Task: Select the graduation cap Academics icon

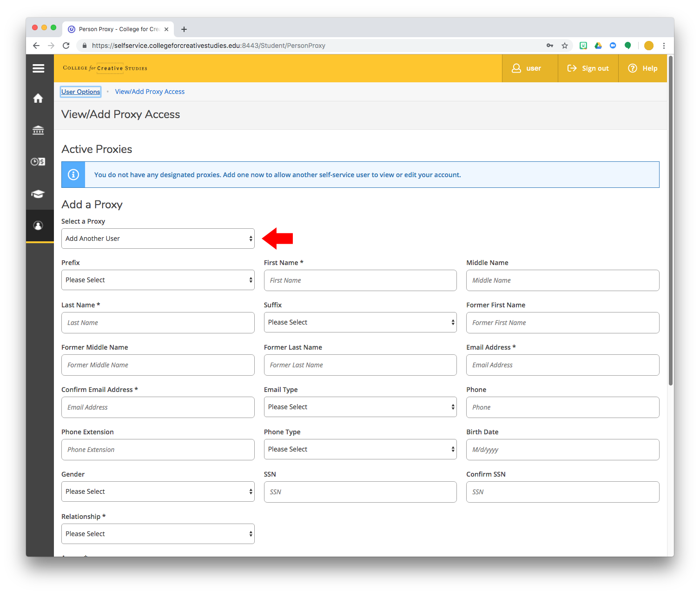Action: tap(38, 194)
